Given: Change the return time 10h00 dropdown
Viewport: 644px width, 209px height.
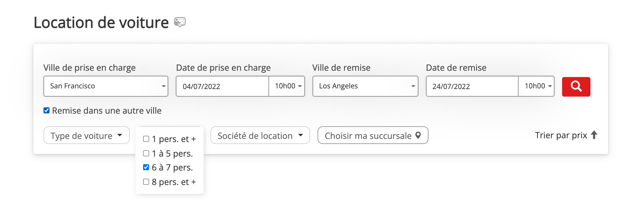Looking at the screenshot, I should click(537, 86).
